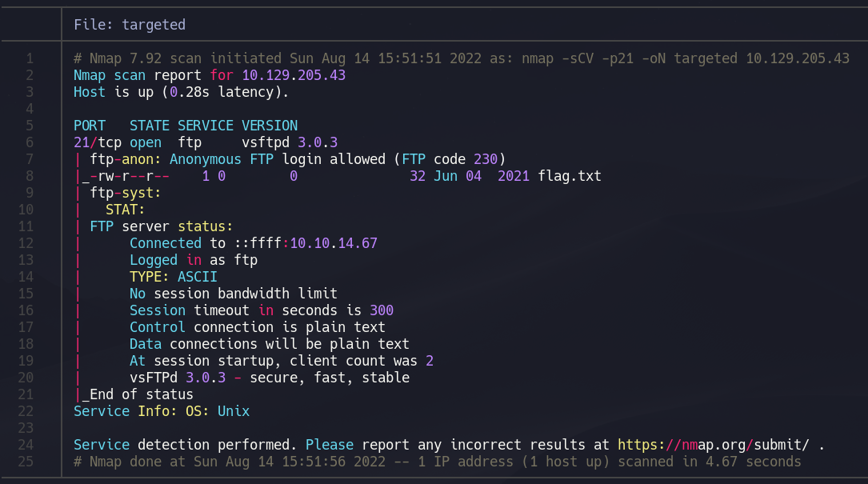Click the 'vsftpd 3.0.3' version text

(x=290, y=142)
